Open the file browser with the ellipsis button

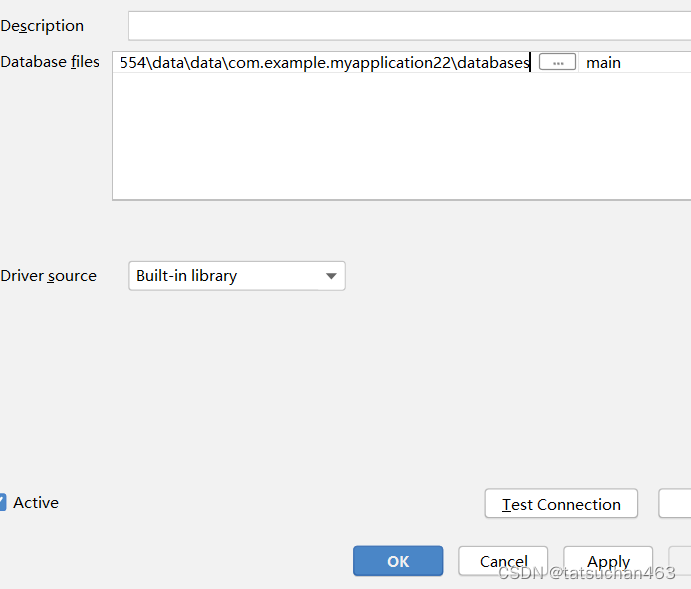pyautogui.click(x=557, y=62)
